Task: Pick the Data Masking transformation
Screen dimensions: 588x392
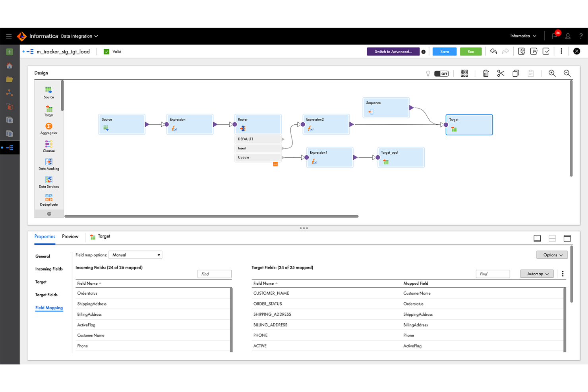Action: point(48,164)
